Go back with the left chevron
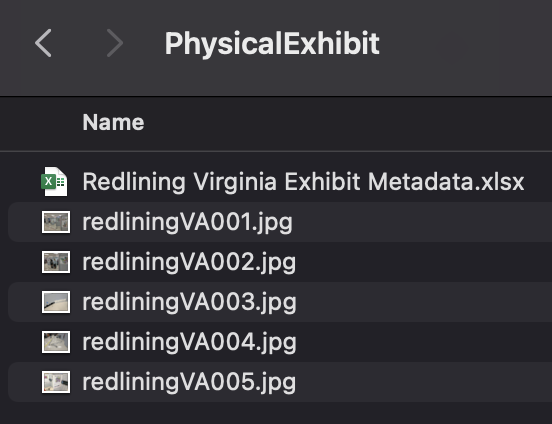The width and height of the screenshot is (552, 424). (x=43, y=43)
